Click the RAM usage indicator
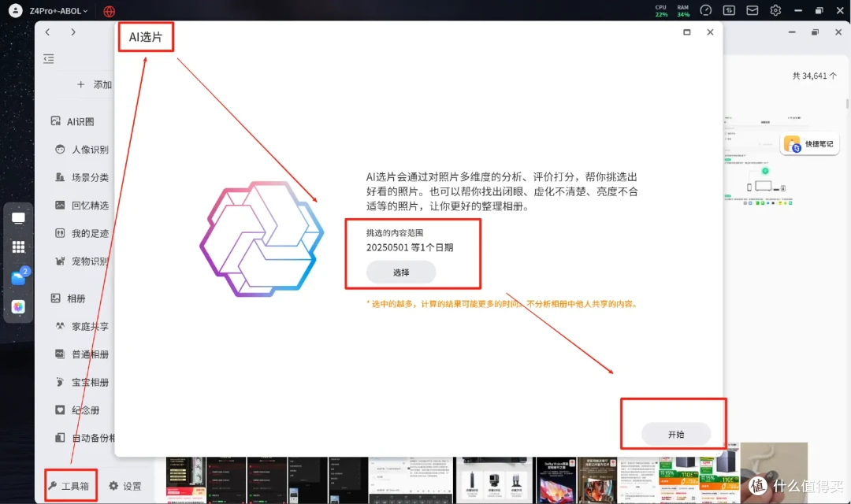Viewport: 851px width, 504px height. click(x=682, y=11)
